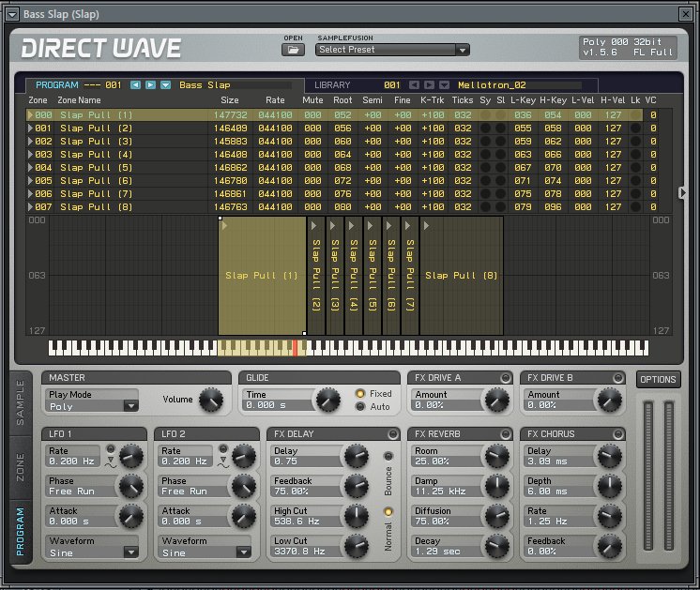Switch to the ZONE tab
This screenshot has height=590, width=700.
click(21, 467)
